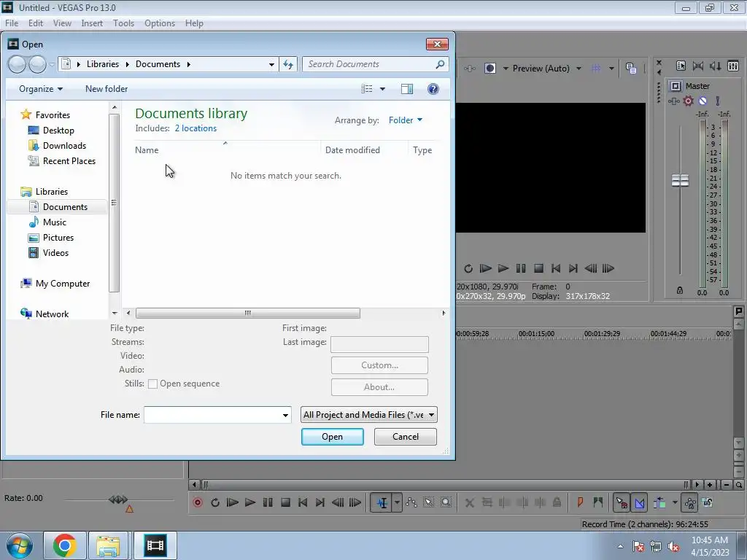Toggle the preview pane icon
This screenshot has height=560, width=747.
click(x=407, y=89)
